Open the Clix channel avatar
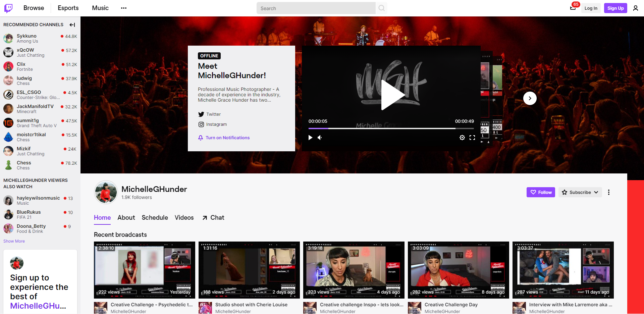The width and height of the screenshot is (644, 314). [8, 66]
